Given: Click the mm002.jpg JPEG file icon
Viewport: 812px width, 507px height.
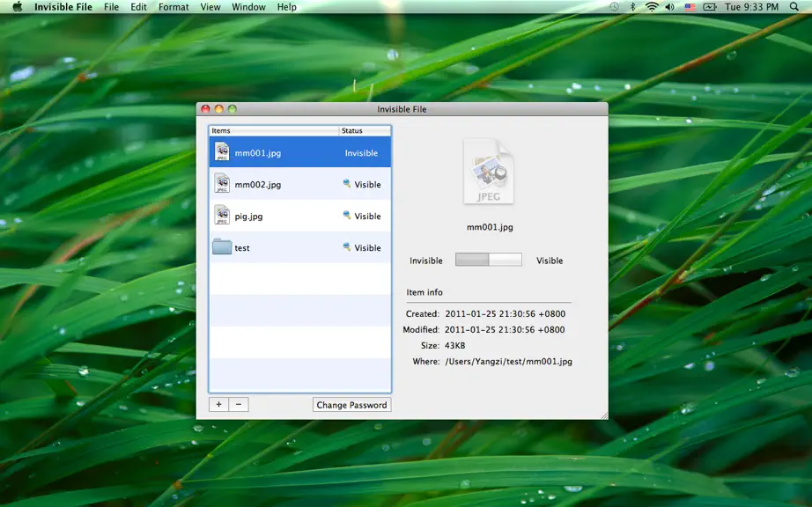Looking at the screenshot, I should (x=222, y=184).
